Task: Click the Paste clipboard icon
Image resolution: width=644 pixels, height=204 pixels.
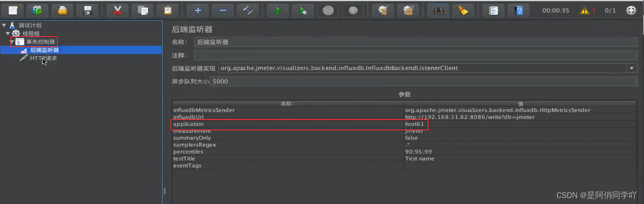Action: (168, 10)
